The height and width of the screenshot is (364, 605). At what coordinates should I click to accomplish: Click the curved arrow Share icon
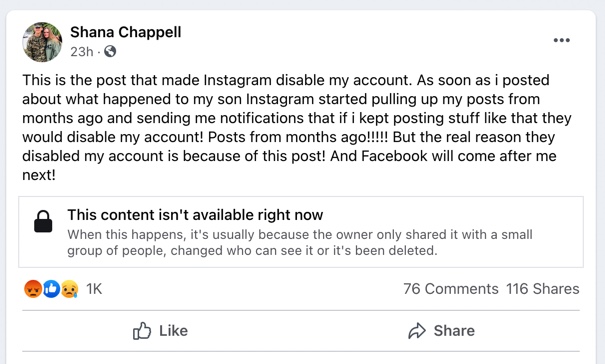click(x=417, y=331)
